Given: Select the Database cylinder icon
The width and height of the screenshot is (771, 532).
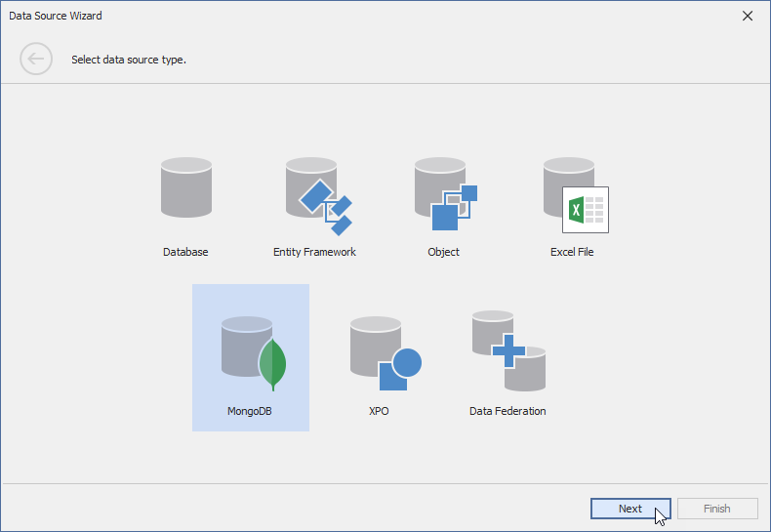Looking at the screenshot, I should [185, 187].
